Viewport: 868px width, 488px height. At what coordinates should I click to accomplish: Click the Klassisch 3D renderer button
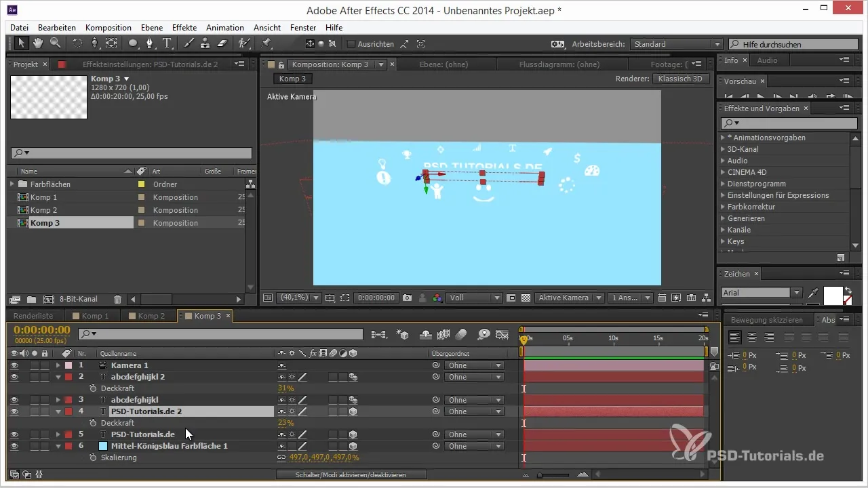[x=682, y=79]
